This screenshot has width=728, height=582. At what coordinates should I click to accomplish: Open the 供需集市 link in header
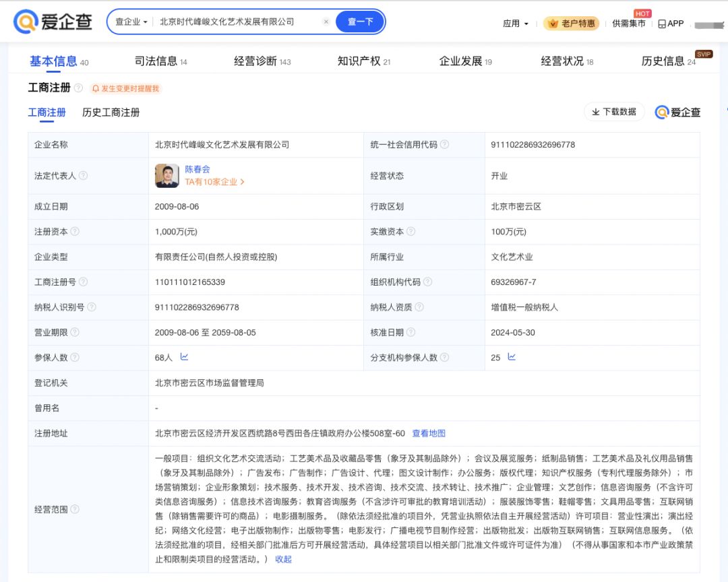point(629,23)
